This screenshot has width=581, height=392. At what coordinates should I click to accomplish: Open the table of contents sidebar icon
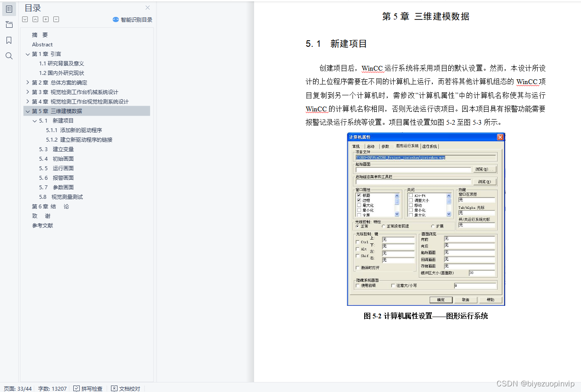pyautogui.click(x=9, y=9)
